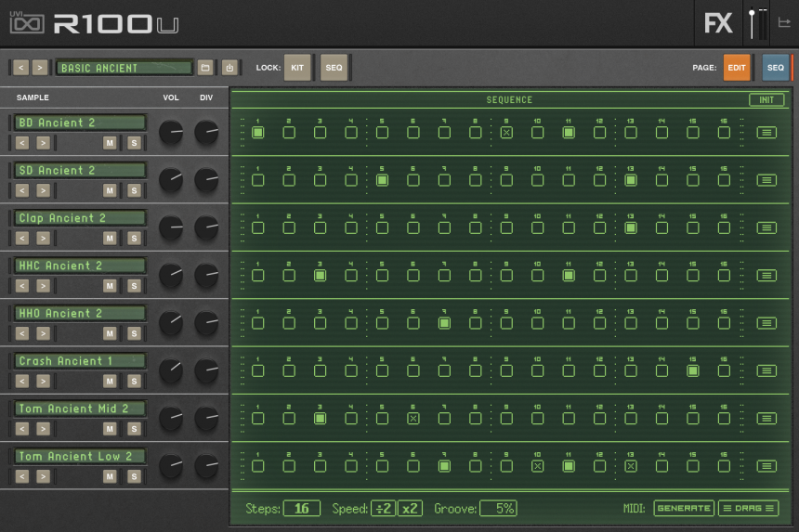799x532 pixels.
Task: Select next sample for Tom Ancient Mid 2
Action: click(43, 429)
